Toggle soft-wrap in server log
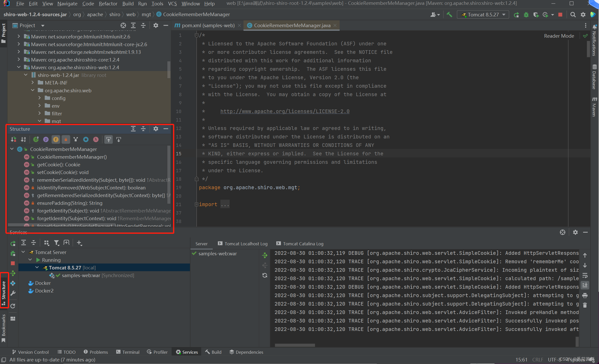 pyautogui.click(x=585, y=275)
